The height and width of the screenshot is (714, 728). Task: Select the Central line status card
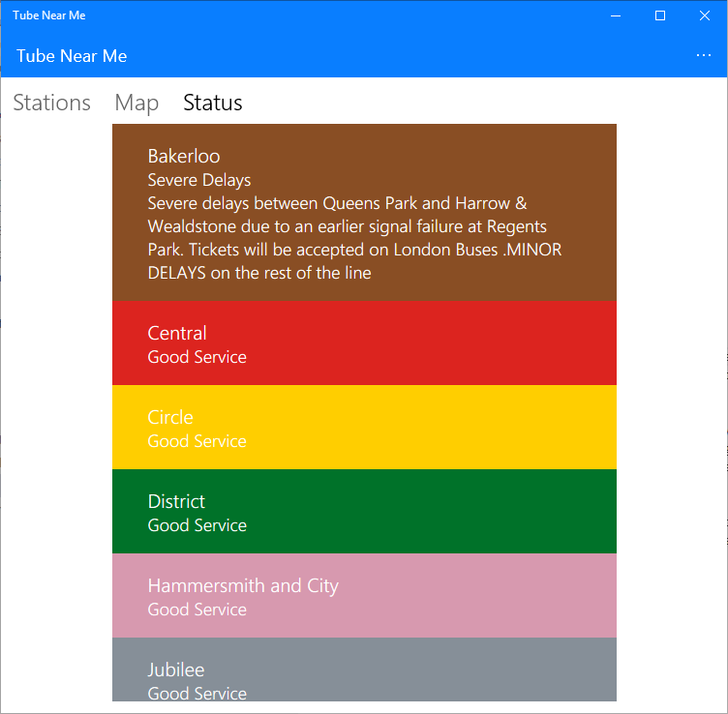point(364,343)
